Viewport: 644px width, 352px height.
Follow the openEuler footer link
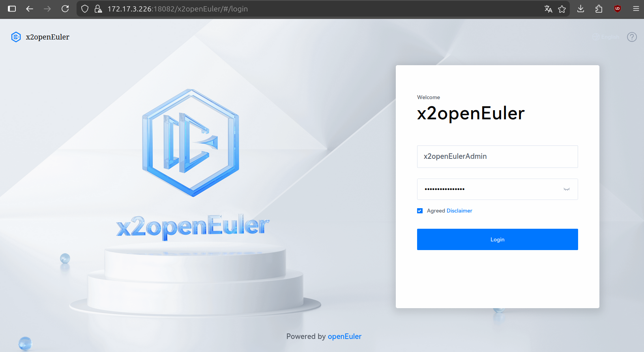(344, 337)
